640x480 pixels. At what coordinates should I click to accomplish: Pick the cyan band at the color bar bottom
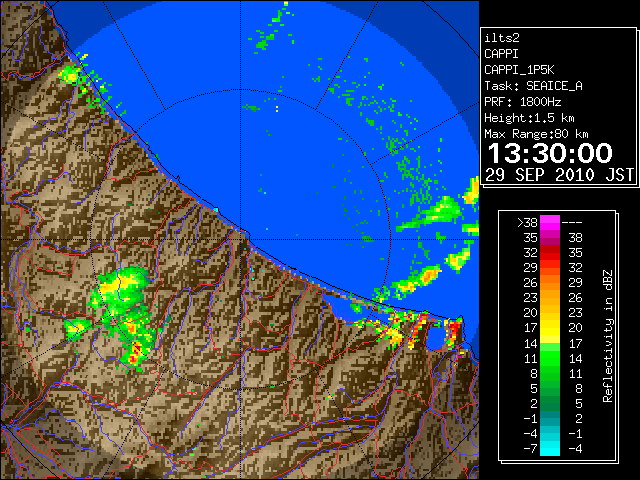(x=550, y=448)
